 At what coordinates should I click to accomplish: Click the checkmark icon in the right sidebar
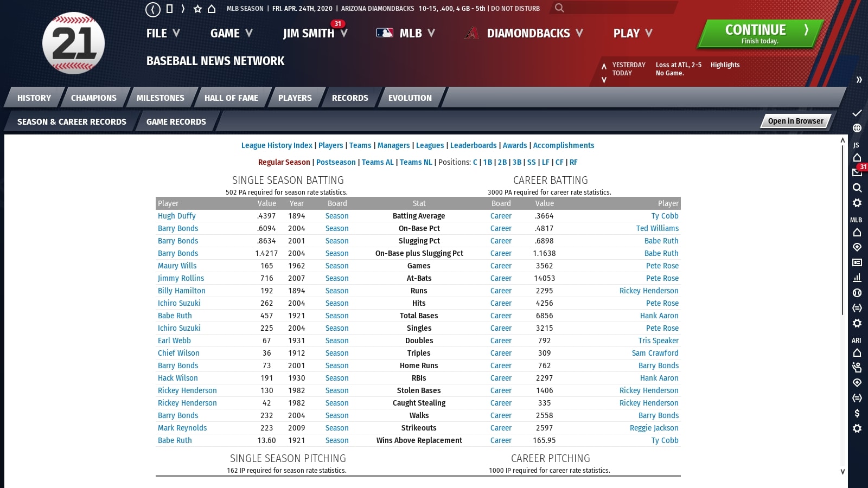click(x=857, y=113)
